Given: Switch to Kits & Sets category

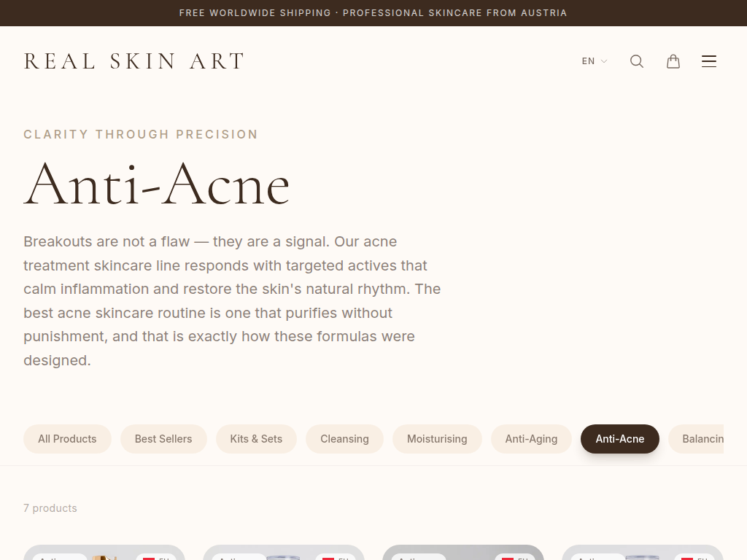Looking at the screenshot, I should pos(256,439).
